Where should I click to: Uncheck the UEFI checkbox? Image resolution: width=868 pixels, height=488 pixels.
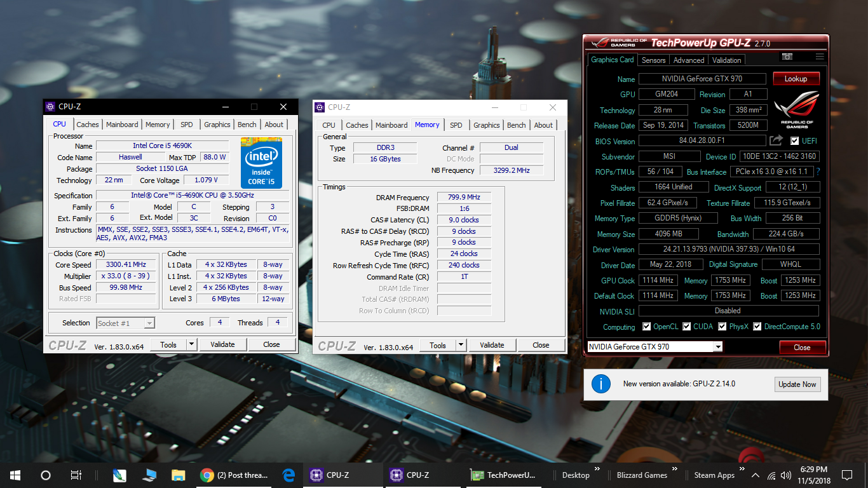click(x=795, y=140)
